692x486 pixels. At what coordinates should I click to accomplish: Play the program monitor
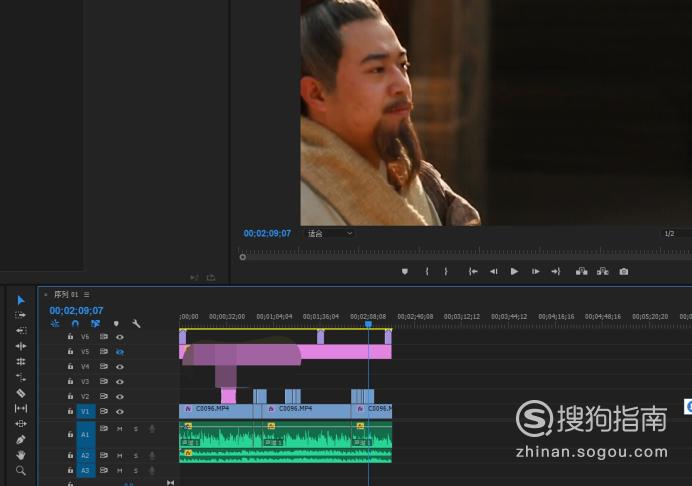tap(514, 271)
